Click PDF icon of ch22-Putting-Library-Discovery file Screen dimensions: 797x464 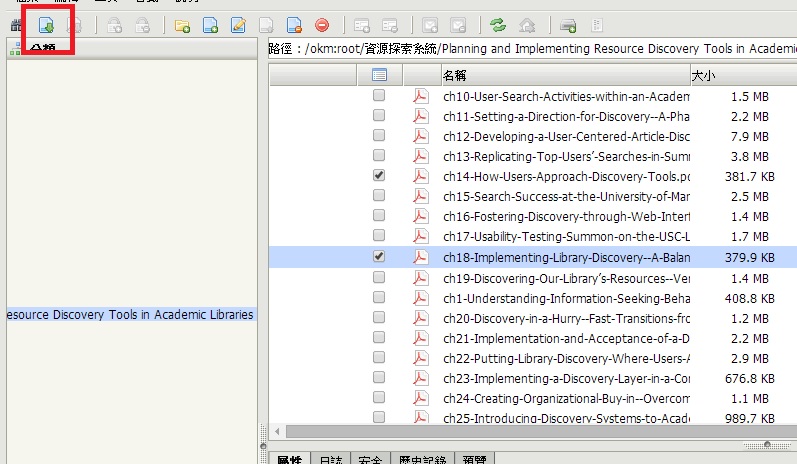click(420, 358)
